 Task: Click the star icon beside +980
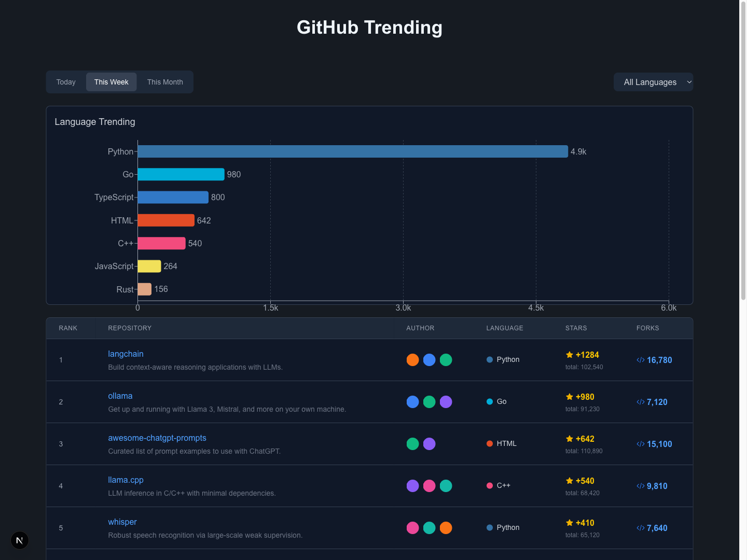coord(570,397)
